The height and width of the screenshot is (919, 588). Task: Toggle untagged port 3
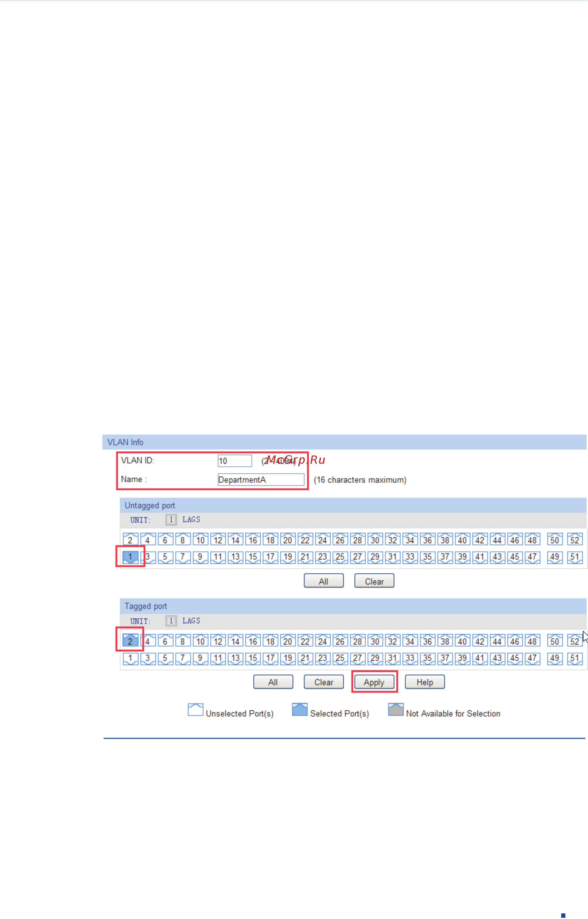click(x=148, y=557)
